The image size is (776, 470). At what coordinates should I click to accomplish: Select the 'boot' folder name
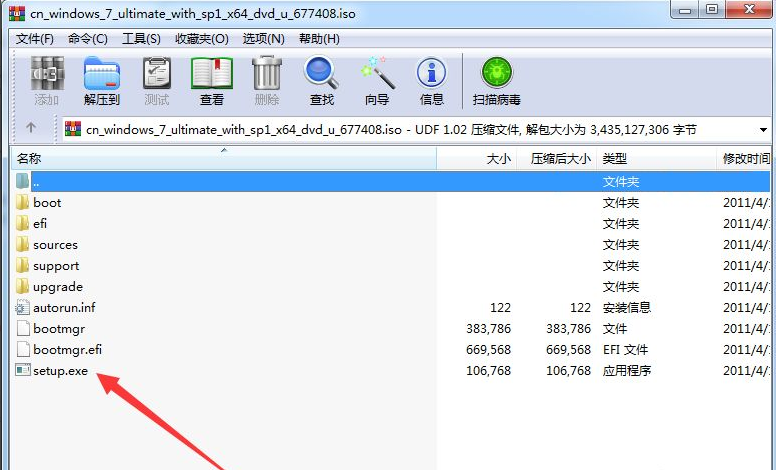pos(47,202)
